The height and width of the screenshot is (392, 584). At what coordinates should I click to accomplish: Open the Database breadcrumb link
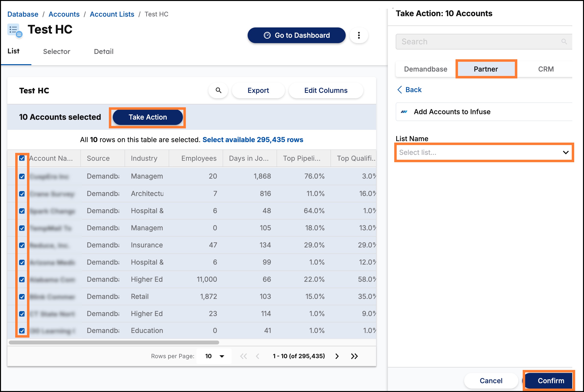tap(23, 14)
